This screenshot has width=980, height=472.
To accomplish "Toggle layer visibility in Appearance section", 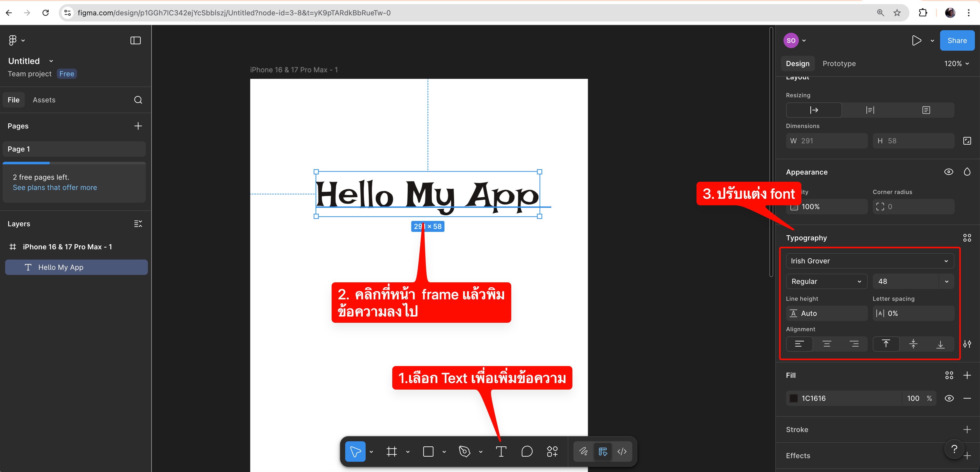I will tap(949, 172).
